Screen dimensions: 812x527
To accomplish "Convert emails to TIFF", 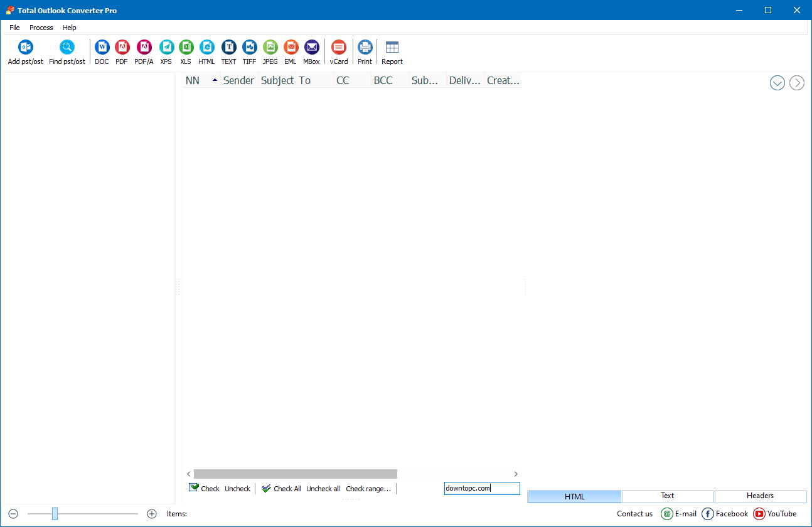I will coord(249,48).
